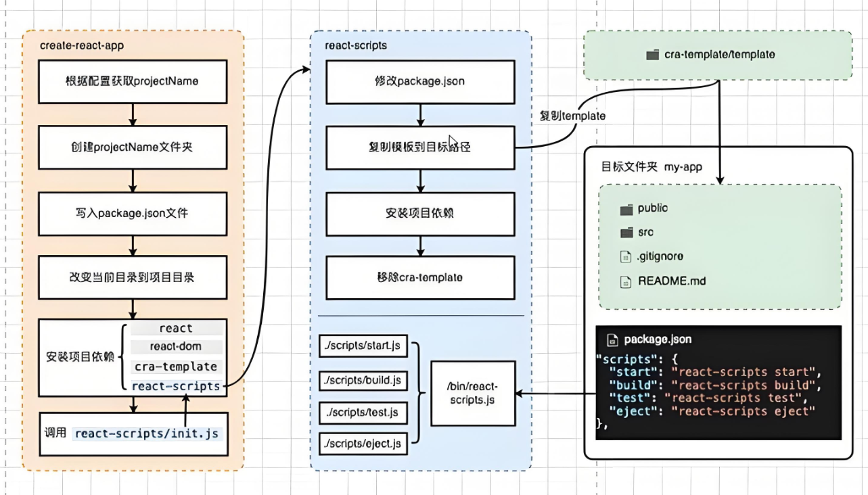Select the './scripts/start.js' box
This screenshot has height=495, width=868.
click(x=363, y=346)
